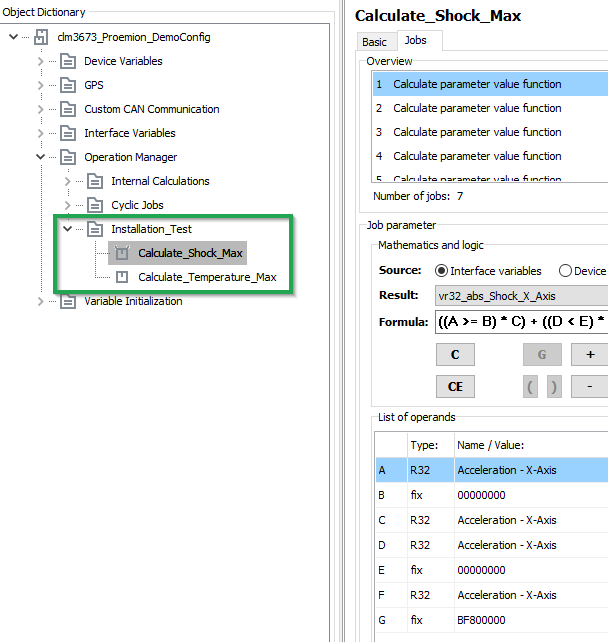The width and height of the screenshot is (608, 642).
Task: Click the Custom CAN Communication folder icon
Action: 68,109
